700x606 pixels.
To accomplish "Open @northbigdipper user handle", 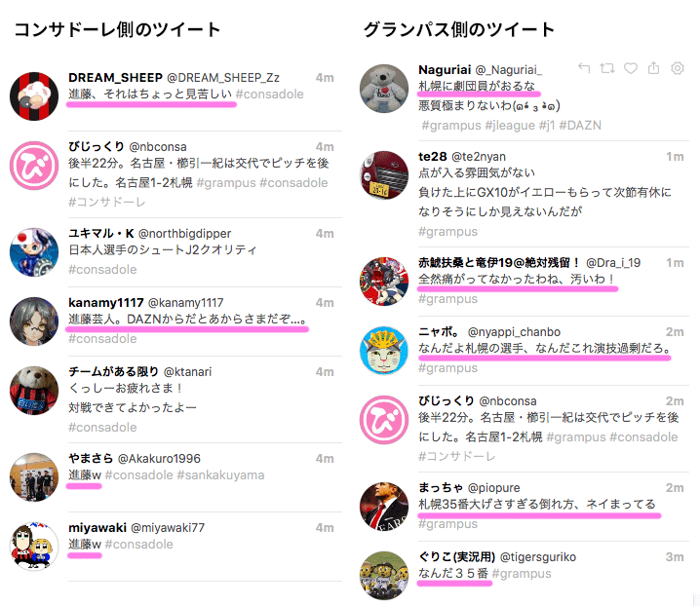I will pos(185,234).
